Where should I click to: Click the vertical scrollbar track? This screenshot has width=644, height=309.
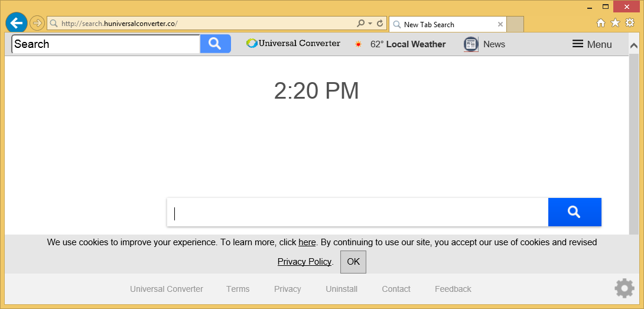point(634,144)
